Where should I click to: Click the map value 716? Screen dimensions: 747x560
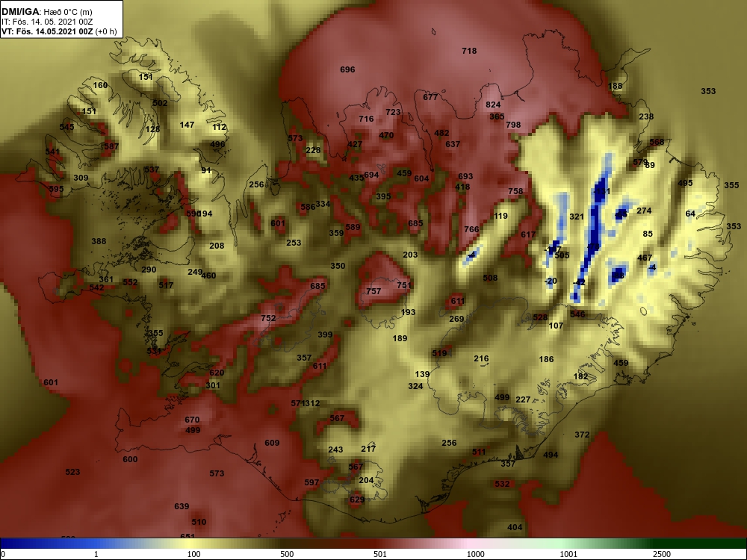pos(366,119)
